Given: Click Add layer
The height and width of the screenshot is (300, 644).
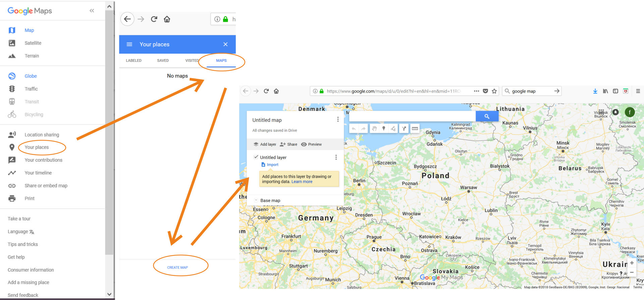Looking at the screenshot, I should coord(265,144).
